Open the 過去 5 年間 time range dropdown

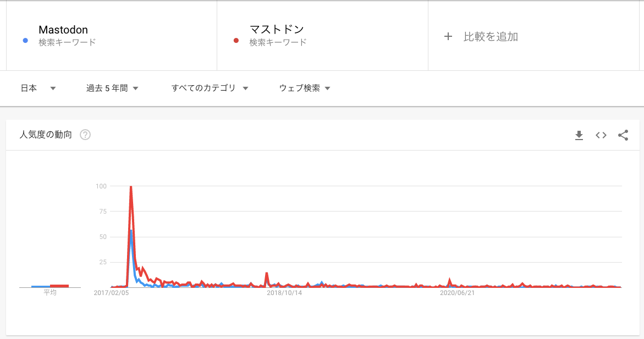tap(112, 88)
